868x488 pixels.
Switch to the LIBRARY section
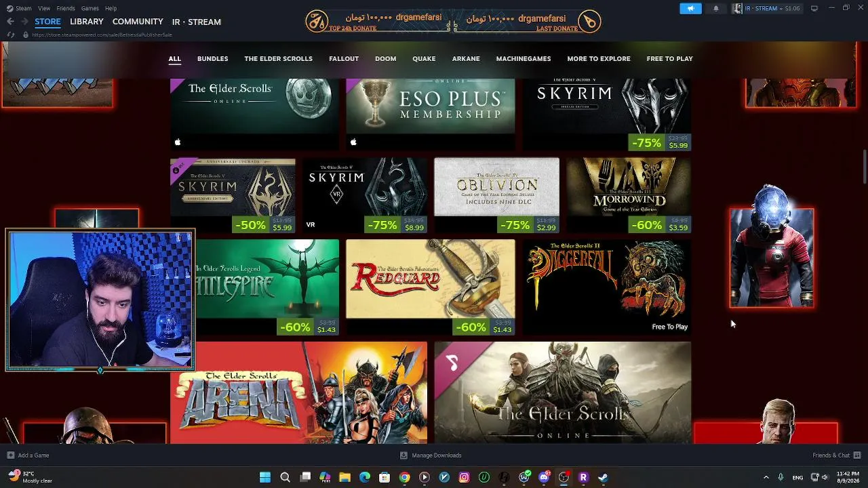coord(87,22)
